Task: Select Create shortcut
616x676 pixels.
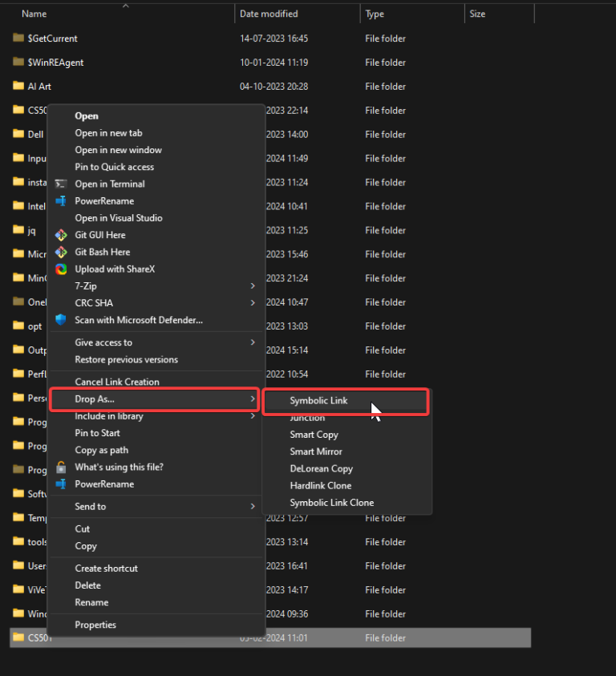Action: click(106, 569)
